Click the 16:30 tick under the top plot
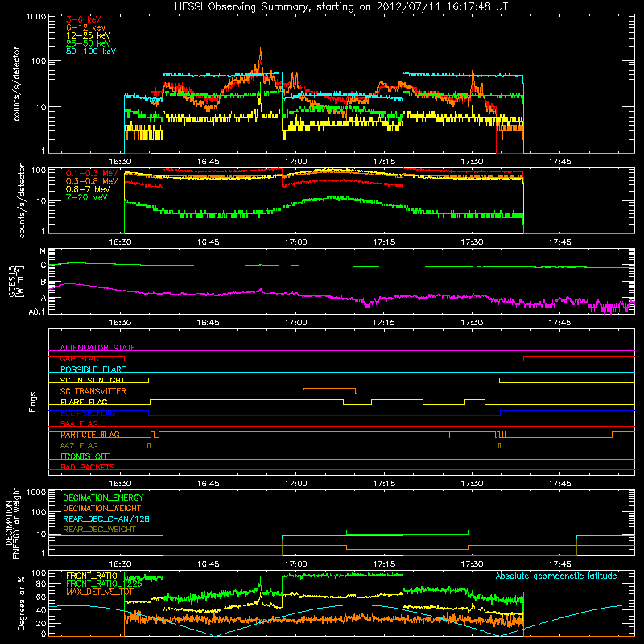644x644 pixels. pos(120,162)
